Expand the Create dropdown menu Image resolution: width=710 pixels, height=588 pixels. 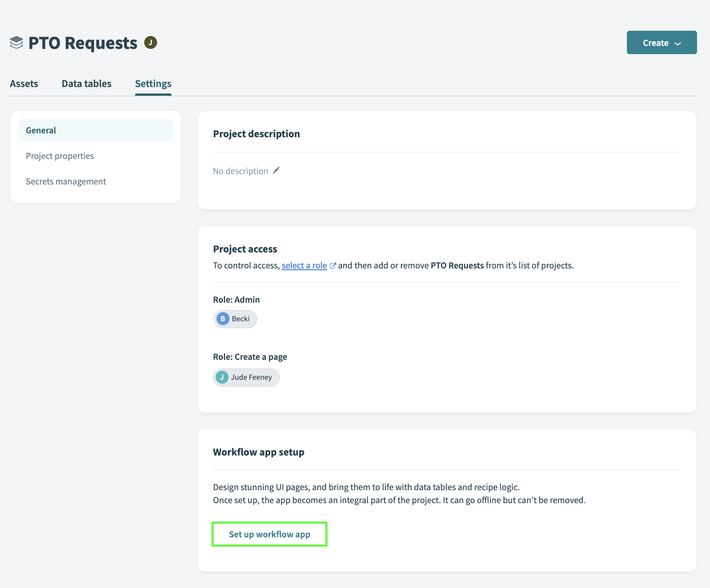tap(662, 42)
